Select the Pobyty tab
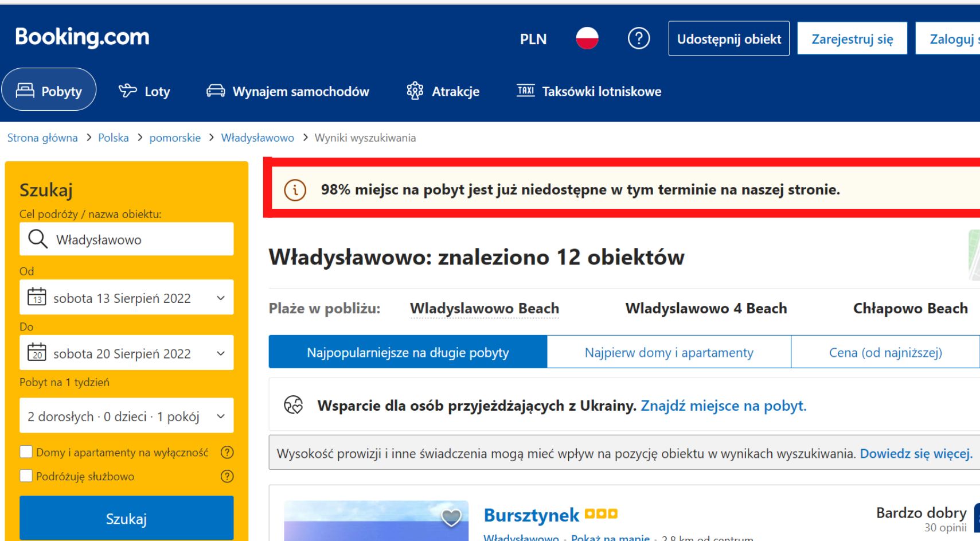Viewport: 980px width, 541px height. [x=49, y=90]
